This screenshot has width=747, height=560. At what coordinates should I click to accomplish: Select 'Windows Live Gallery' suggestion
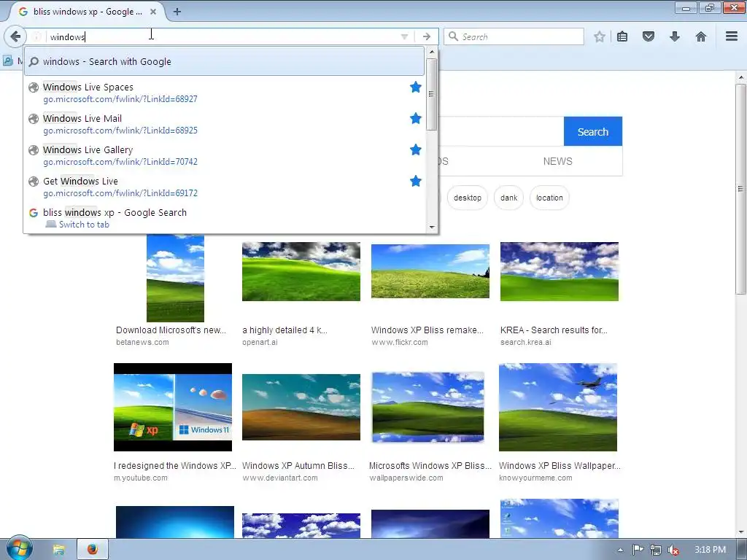point(224,155)
